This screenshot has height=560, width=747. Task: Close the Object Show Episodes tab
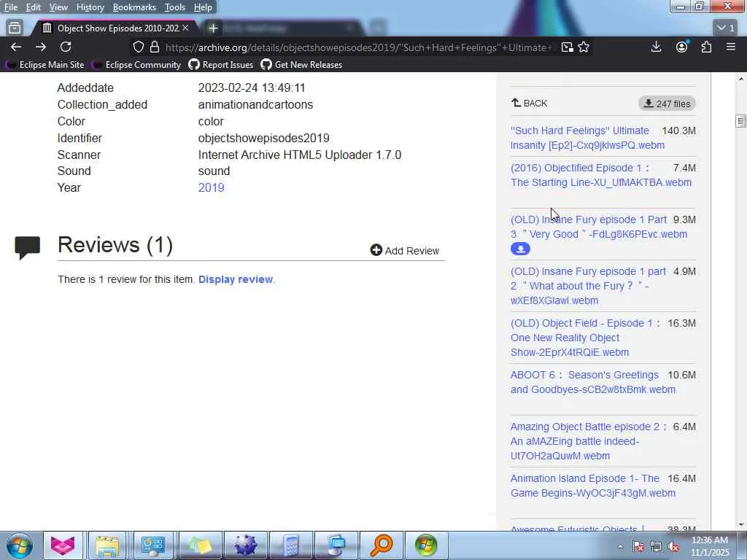(x=185, y=28)
